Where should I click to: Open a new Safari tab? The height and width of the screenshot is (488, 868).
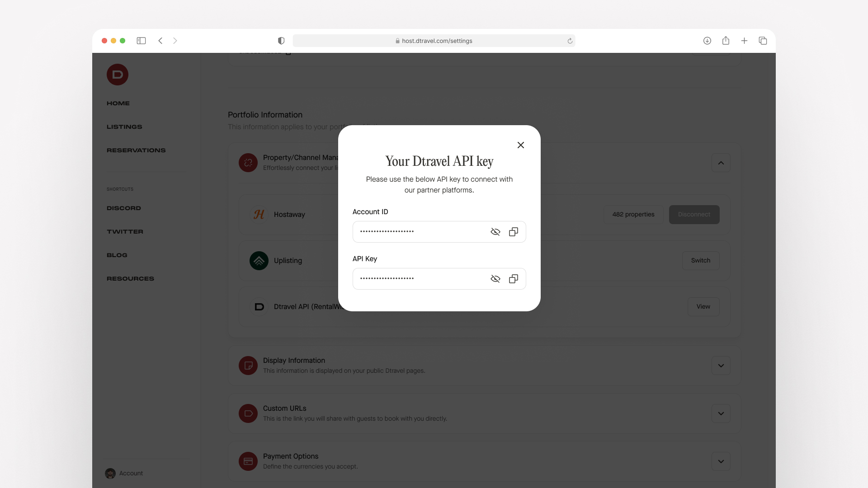(744, 41)
